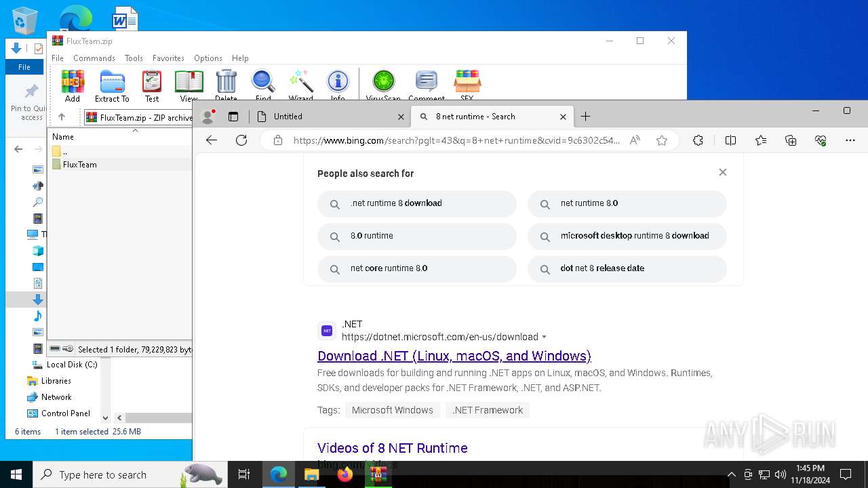Search suggestion .net runtime 8 download
The height and width of the screenshot is (488, 868).
pos(417,203)
